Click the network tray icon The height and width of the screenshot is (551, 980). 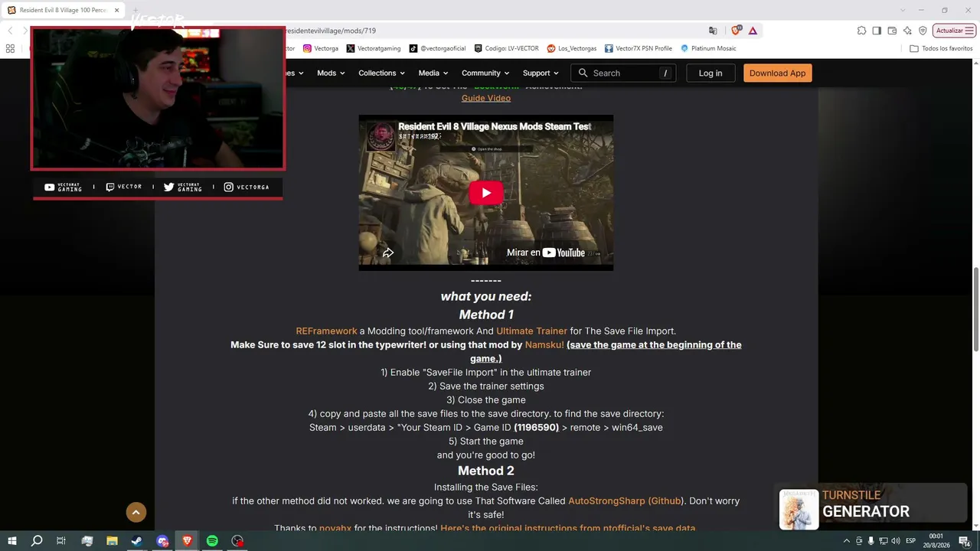[883, 541]
